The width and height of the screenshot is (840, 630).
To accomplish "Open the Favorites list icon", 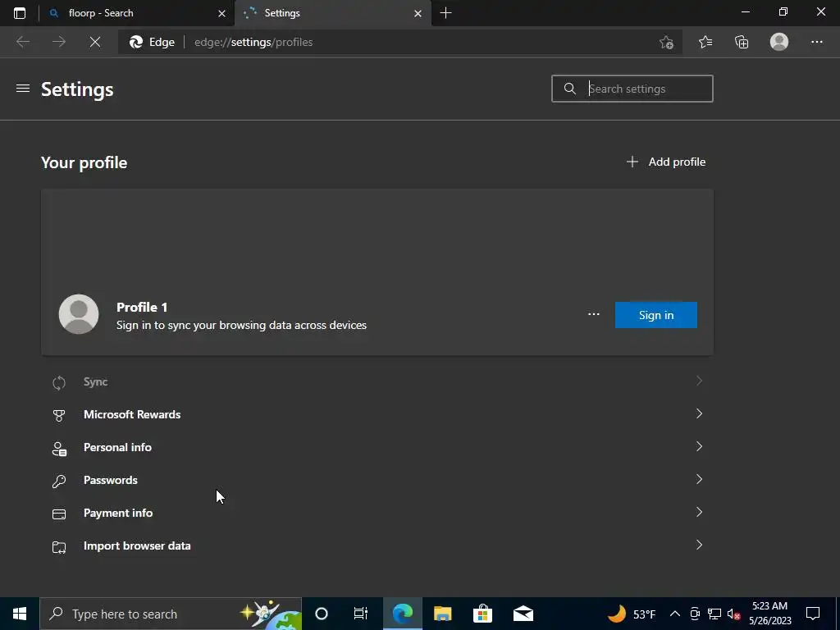I will point(705,43).
